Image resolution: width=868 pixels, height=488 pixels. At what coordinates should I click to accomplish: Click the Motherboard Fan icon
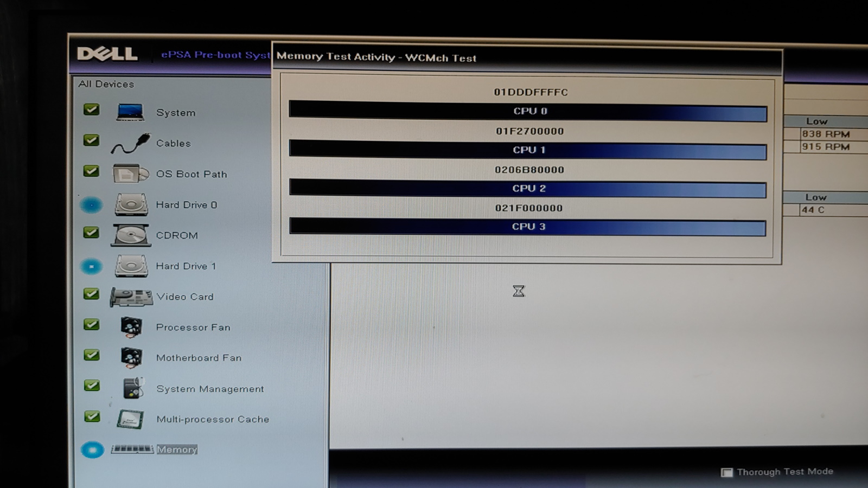131,358
